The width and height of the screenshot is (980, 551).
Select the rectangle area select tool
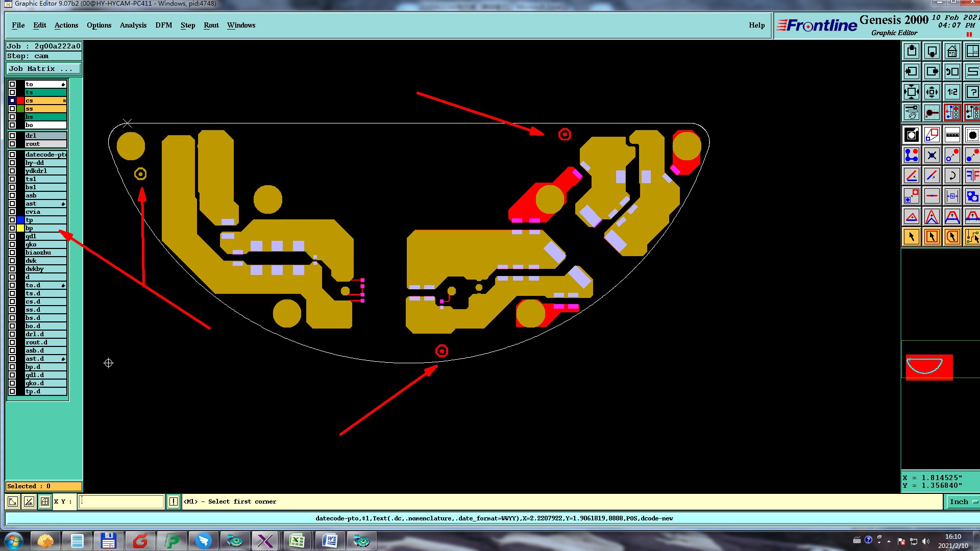point(932,237)
